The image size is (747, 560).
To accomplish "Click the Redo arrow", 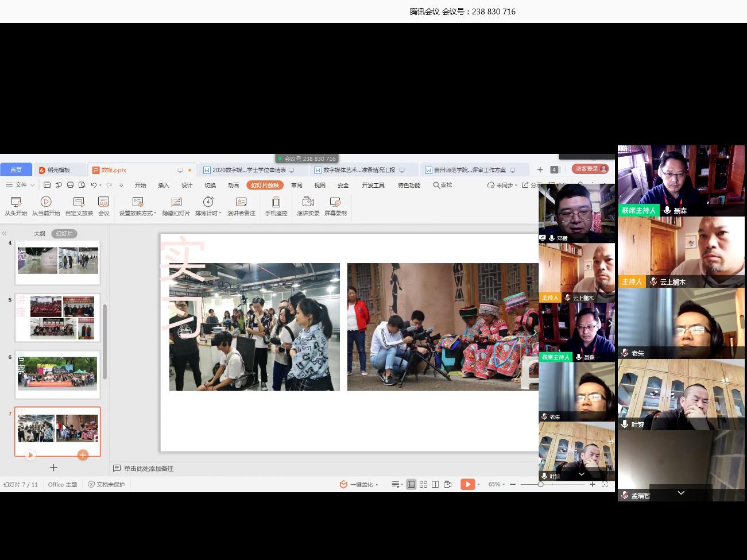I will (109, 185).
